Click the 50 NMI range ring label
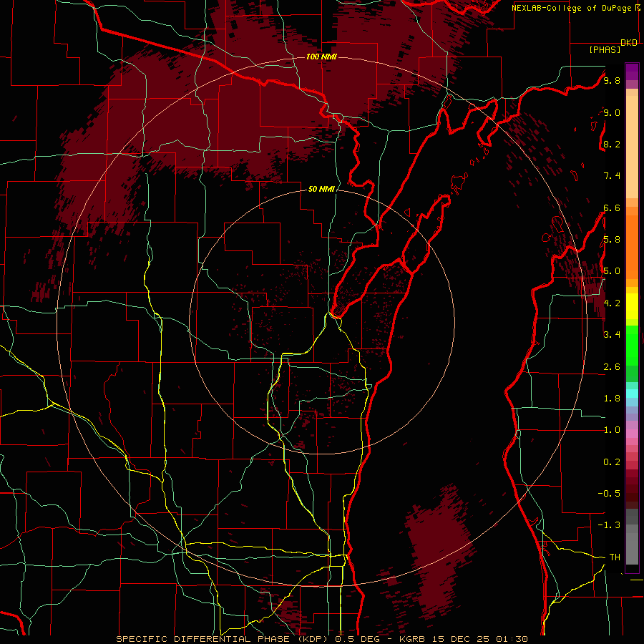The height and width of the screenshot is (644, 644). click(x=321, y=189)
